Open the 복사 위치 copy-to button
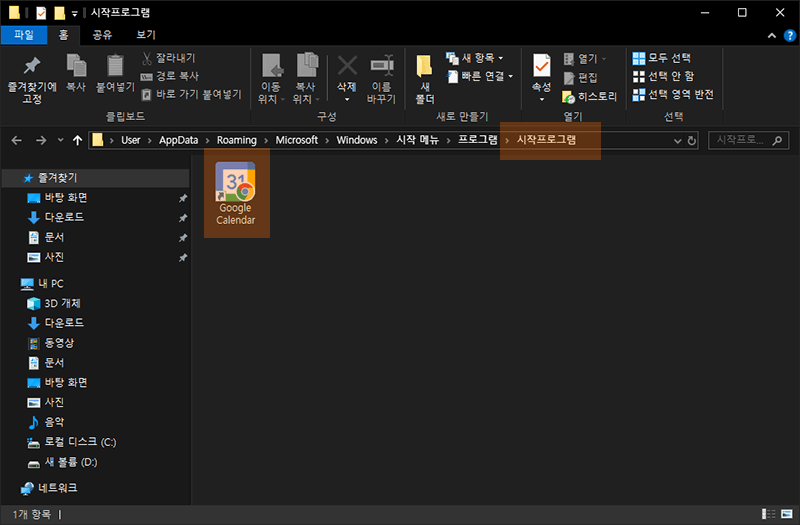The width and height of the screenshot is (800, 525). coord(306,79)
